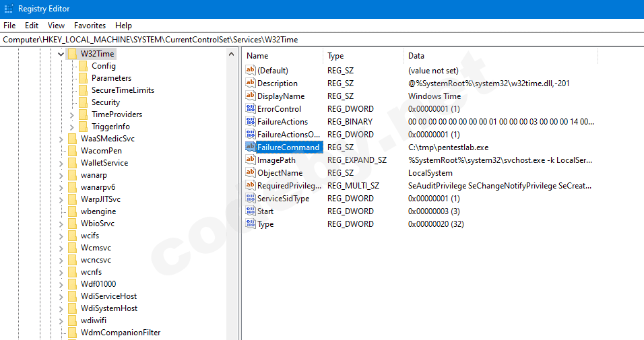The height and width of the screenshot is (340, 644).
Task: Click the ServiceSidType DWORD icon
Action: tap(250, 198)
